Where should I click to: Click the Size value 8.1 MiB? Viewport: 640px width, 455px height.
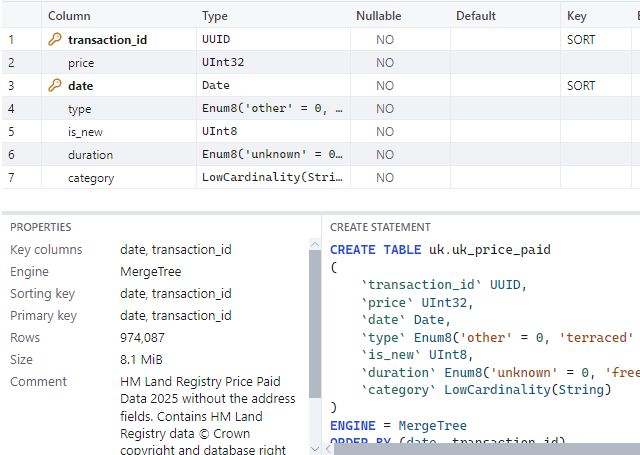[141, 360]
